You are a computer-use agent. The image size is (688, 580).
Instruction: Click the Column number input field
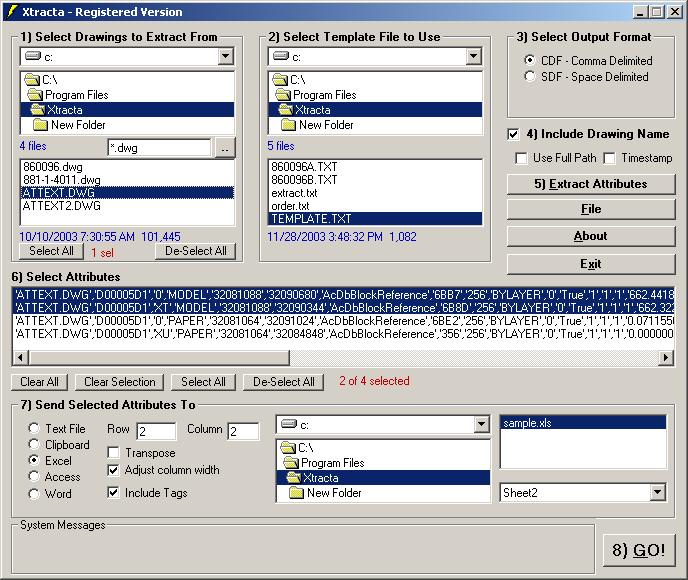coord(243,431)
